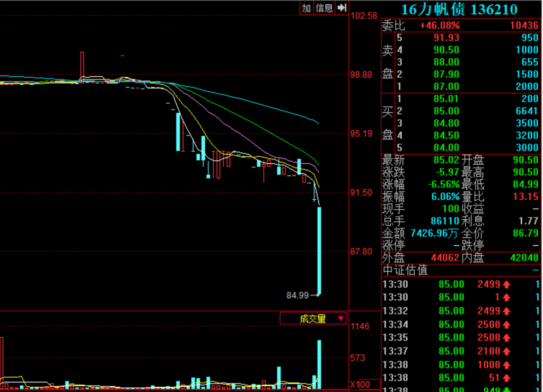Click buy level 1 price 85.01

coord(446,99)
